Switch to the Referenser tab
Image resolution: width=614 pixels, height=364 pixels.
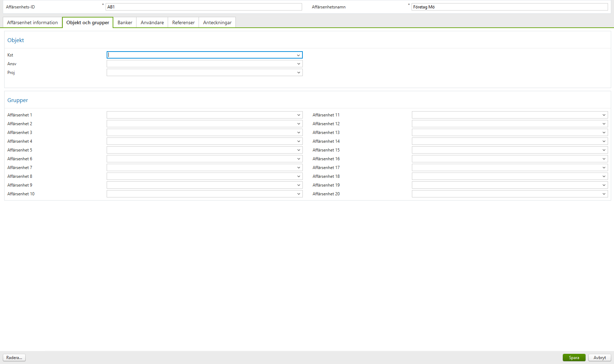tap(183, 22)
